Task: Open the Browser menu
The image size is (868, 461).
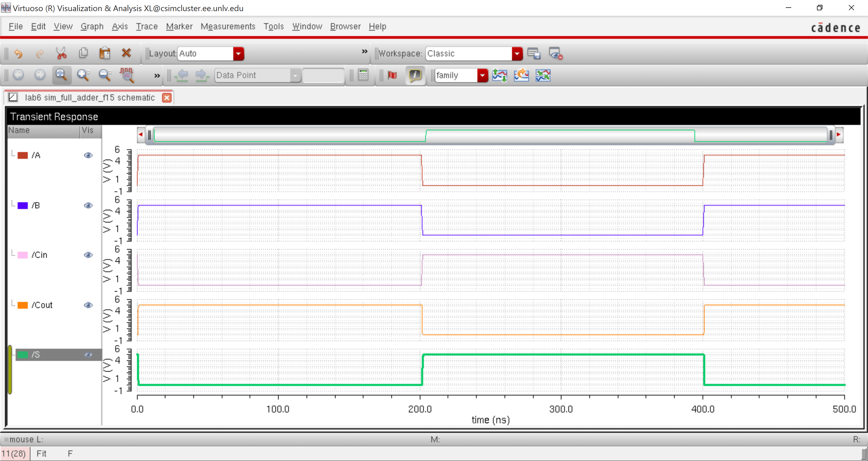Action: (345, 26)
